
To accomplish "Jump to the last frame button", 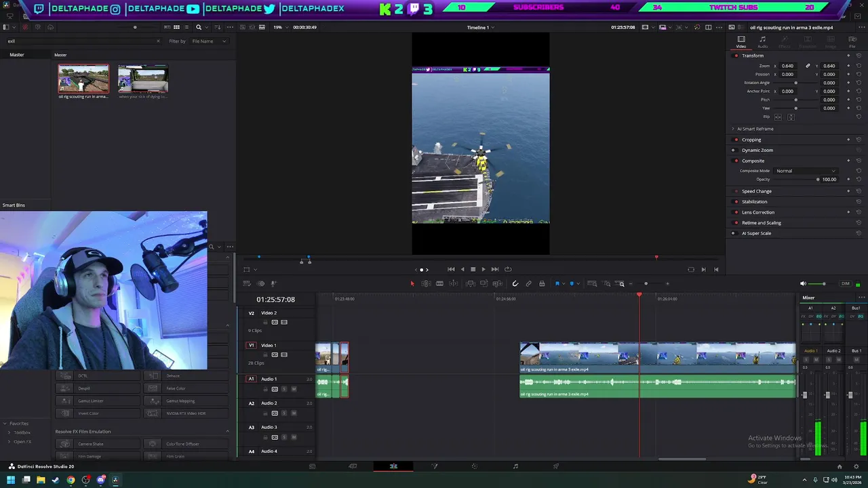I will pos(495,269).
